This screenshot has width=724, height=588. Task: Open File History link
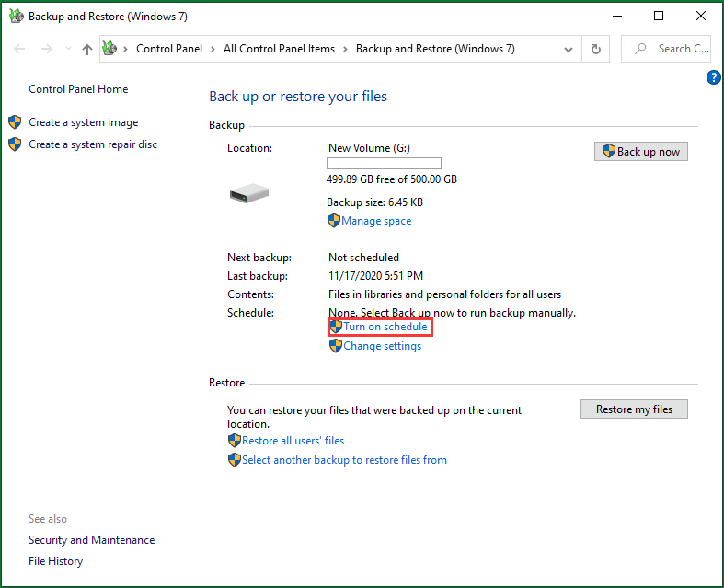tap(55, 561)
